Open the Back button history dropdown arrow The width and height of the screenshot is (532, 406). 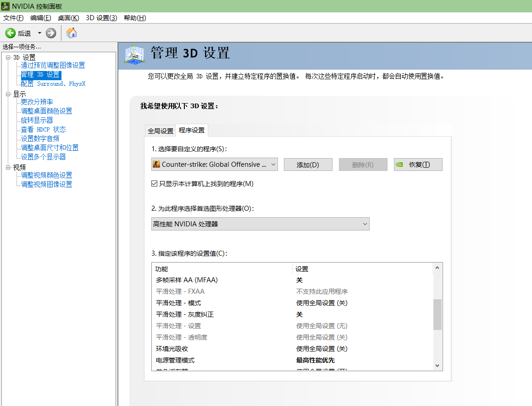tap(39, 33)
